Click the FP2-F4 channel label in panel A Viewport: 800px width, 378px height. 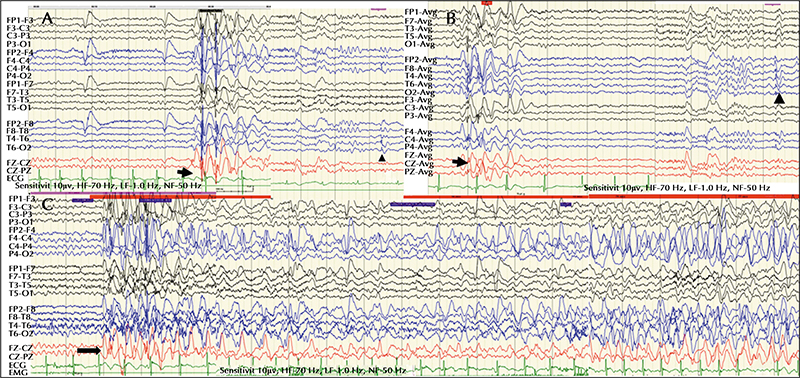pos(20,53)
